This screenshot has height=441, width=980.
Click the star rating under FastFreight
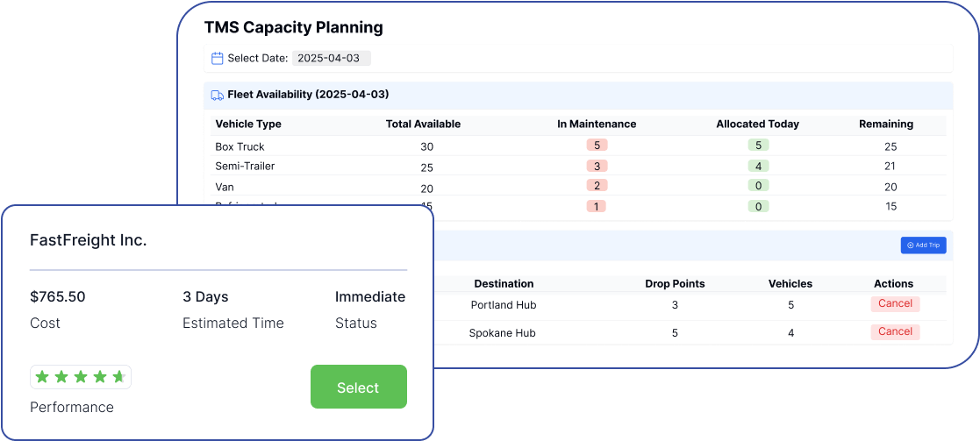[x=81, y=377]
